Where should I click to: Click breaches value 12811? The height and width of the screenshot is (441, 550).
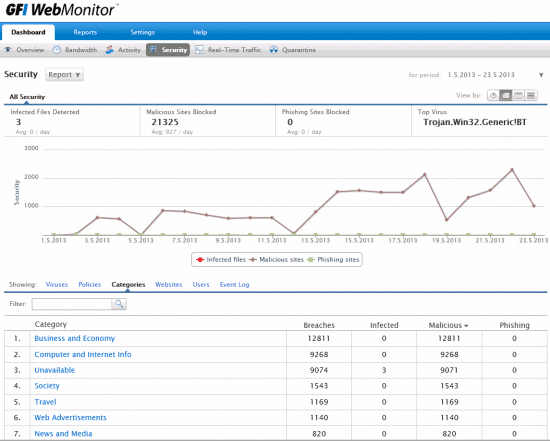319,339
